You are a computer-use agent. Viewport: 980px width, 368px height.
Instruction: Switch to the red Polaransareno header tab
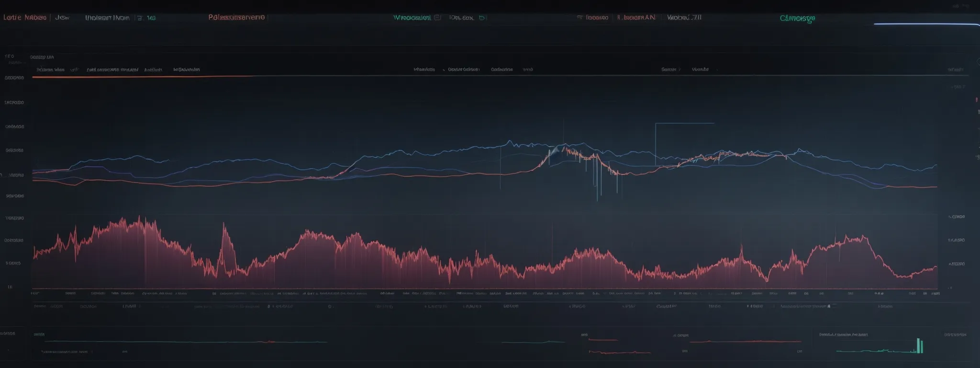tap(236, 17)
